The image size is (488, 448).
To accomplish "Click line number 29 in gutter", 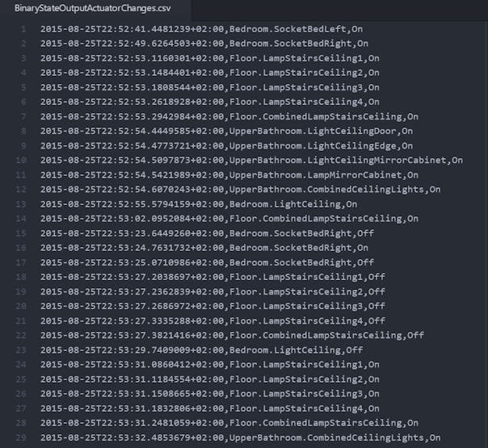I will click(x=22, y=437).
